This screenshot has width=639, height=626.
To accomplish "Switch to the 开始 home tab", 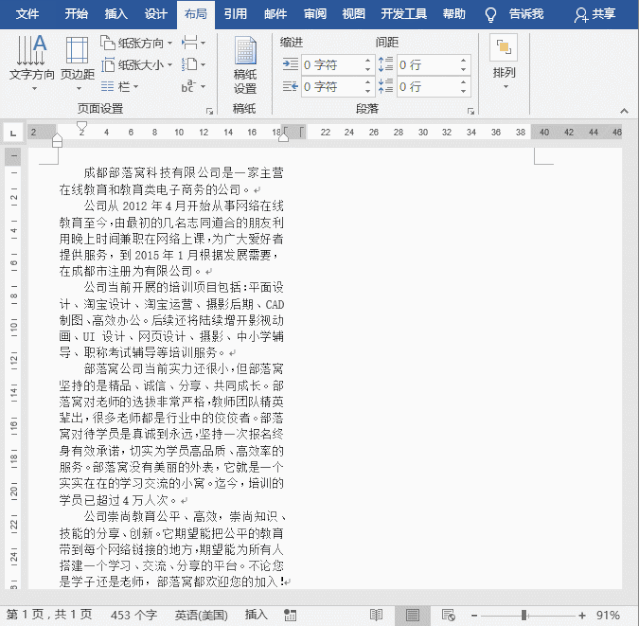I will (x=76, y=14).
